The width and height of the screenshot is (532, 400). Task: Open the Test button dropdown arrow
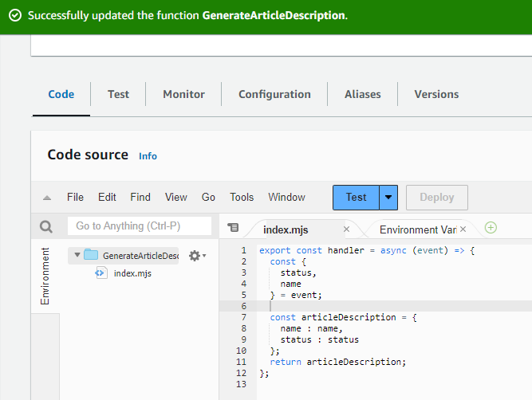pos(388,198)
